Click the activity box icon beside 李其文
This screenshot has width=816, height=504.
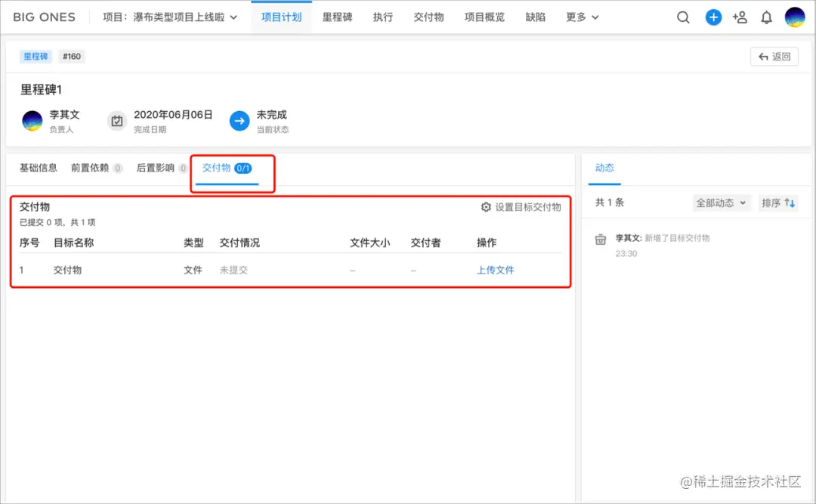coord(601,240)
